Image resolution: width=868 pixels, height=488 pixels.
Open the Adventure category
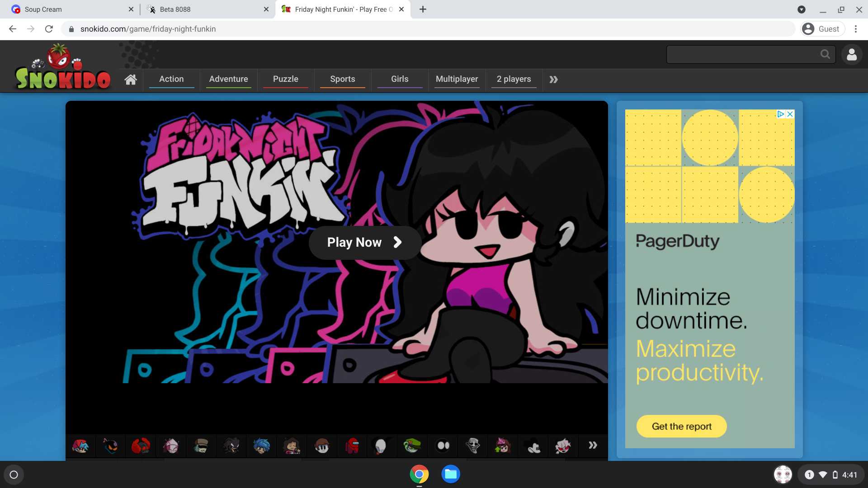coord(228,79)
